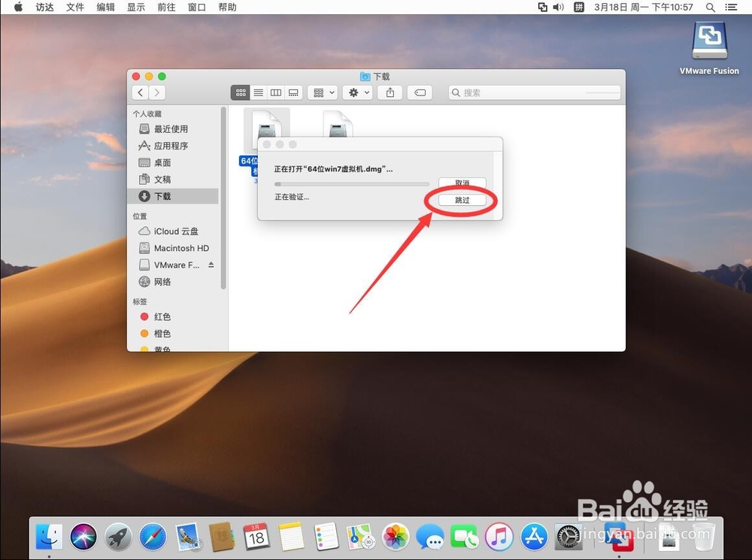Viewport: 752px width, 560px height.
Task: Click the Share icon in the Finder toolbar
Action: (390, 92)
